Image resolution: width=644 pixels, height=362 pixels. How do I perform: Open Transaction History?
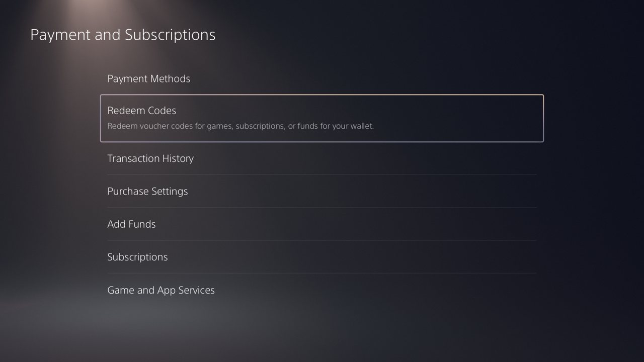click(150, 158)
